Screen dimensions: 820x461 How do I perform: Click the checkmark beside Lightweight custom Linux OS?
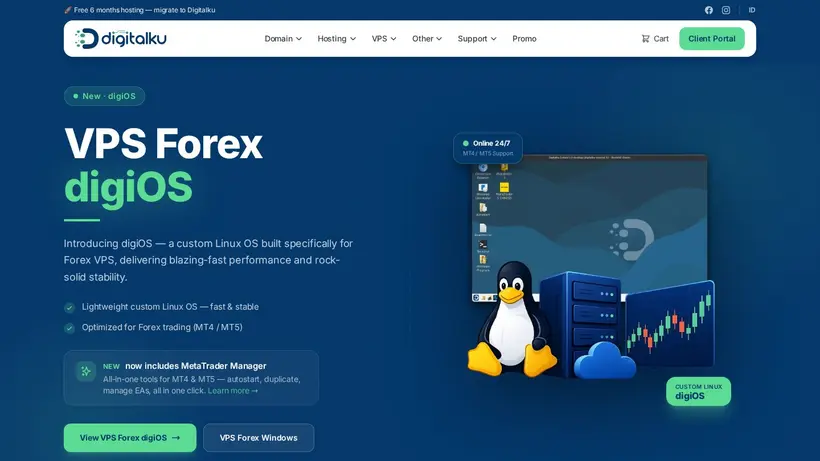point(70,307)
